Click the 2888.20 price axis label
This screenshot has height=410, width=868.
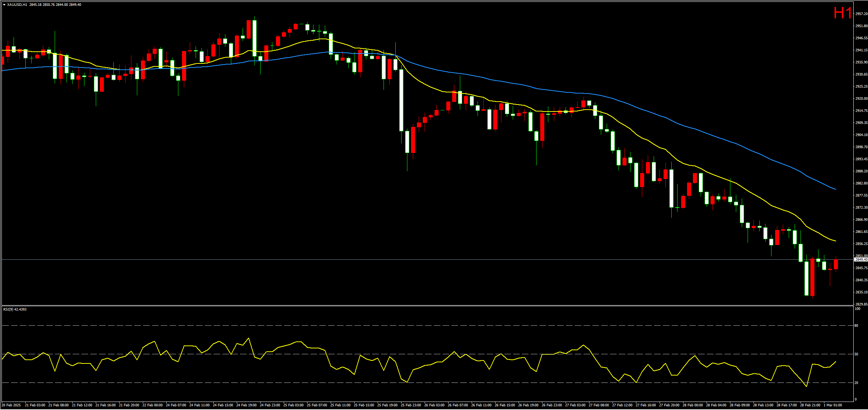pyautogui.click(x=861, y=171)
